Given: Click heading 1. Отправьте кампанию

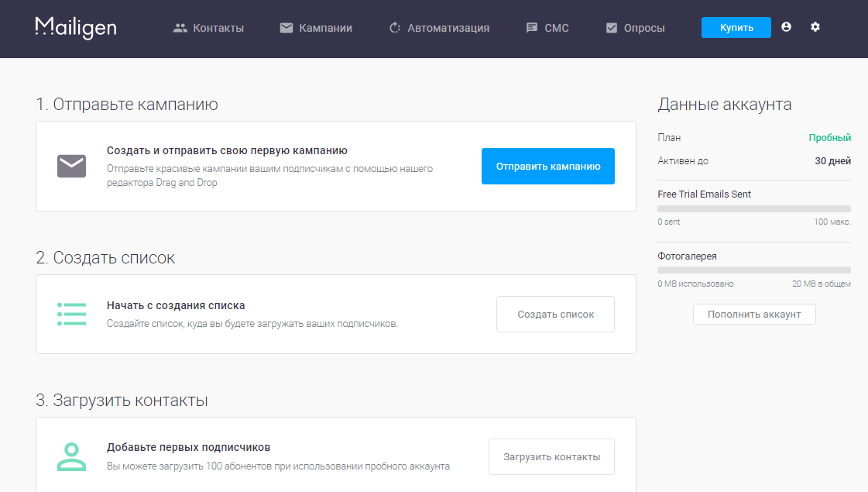Looking at the screenshot, I should tap(127, 104).
